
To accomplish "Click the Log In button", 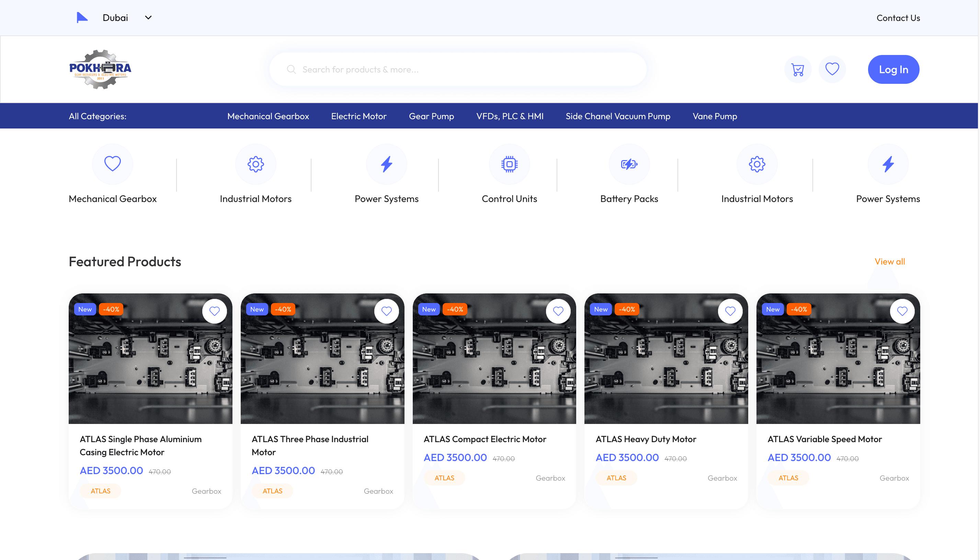I will 893,70.
